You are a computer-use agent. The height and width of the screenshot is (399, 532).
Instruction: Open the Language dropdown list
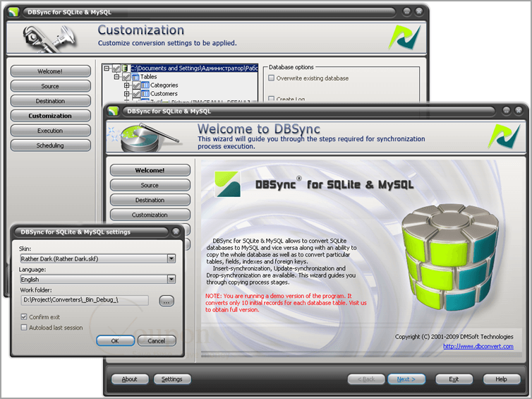(171, 279)
